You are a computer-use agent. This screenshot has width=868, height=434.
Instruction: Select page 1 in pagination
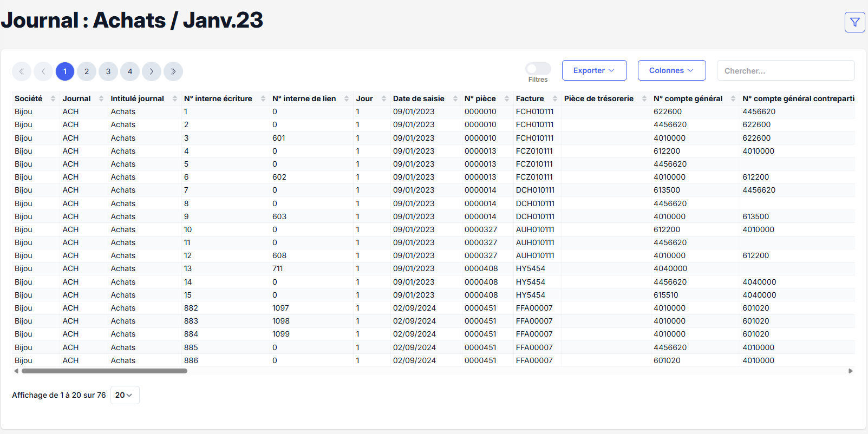coord(65,71)
